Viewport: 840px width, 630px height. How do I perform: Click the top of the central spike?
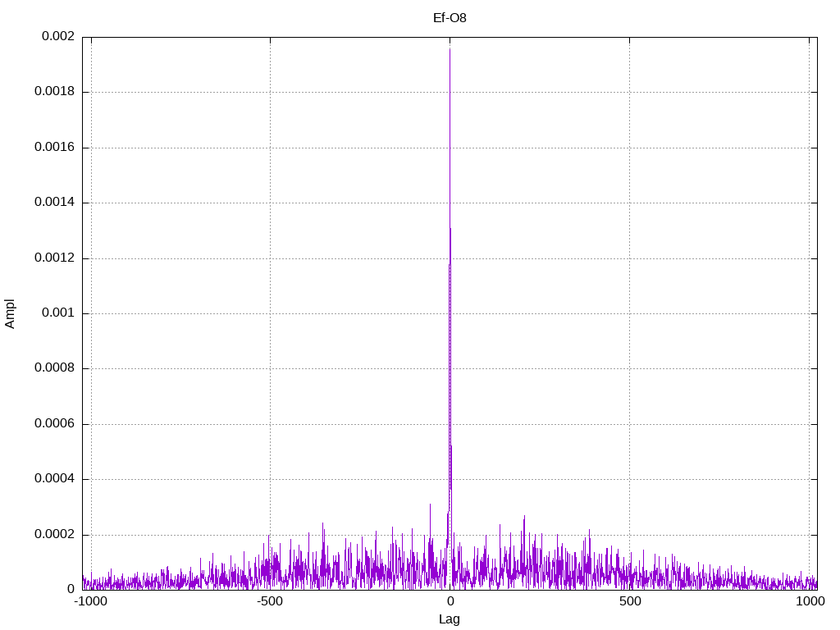tap(450, 50)
